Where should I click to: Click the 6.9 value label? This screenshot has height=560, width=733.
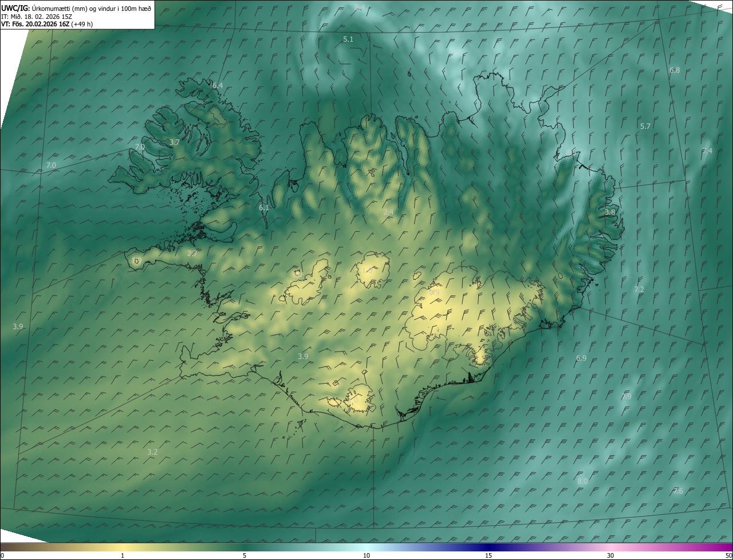[x=581, y=358]
